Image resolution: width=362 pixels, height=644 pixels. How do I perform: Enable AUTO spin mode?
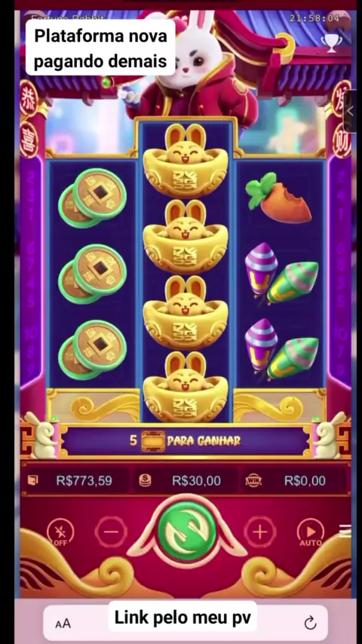click(311, 532)
